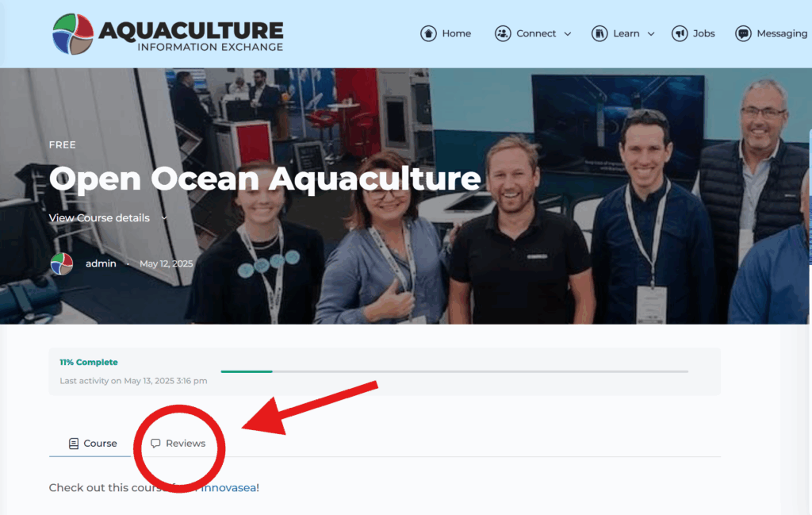Open the Jobs menu item
The width and height of the screenshot is (812, 515).
coord(693,33)
